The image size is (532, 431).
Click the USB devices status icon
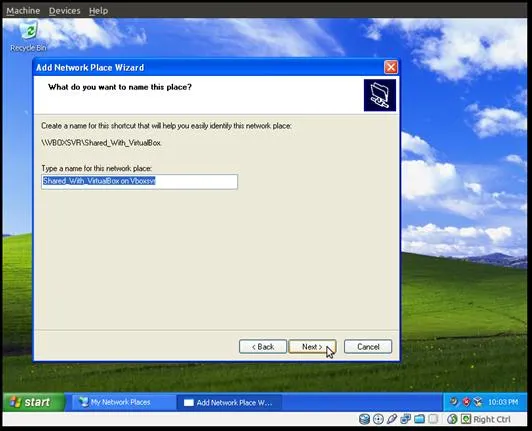(392, 419)
